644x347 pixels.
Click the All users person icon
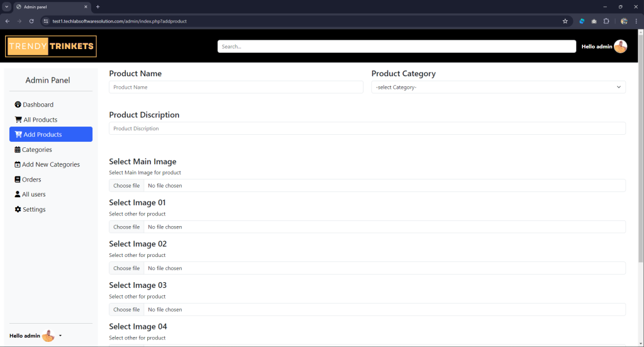pos(17,195)
